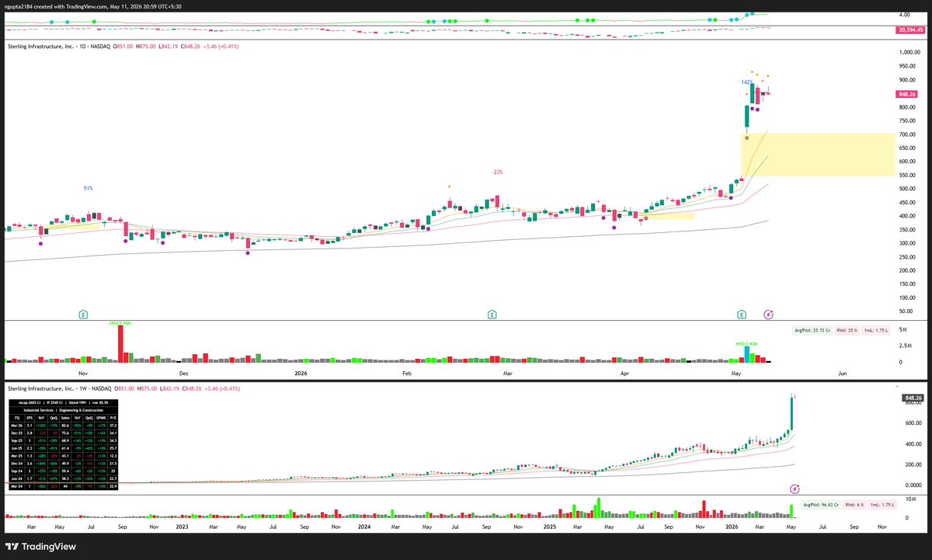The image size is (932, 560).
Task: Click the 0.0000 label on weekly price axis
Action: [x=912, y=485]
